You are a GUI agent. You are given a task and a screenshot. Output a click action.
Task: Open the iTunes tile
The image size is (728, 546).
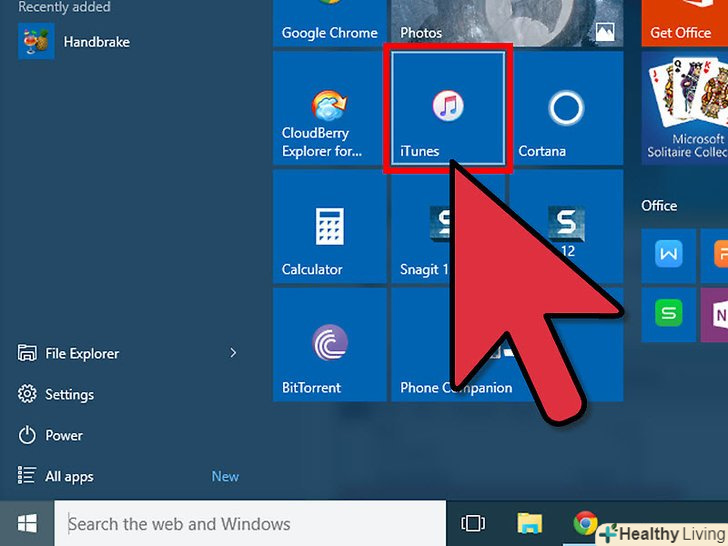click(x=448, y=108)
